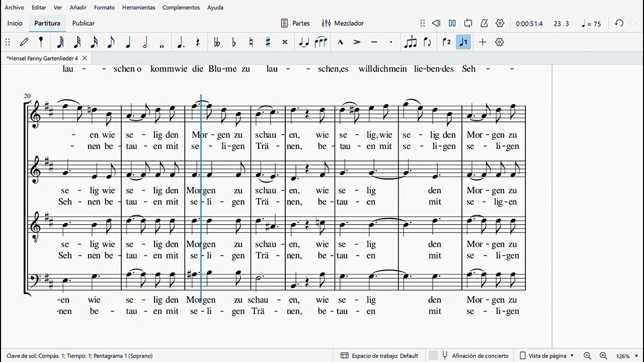
Task: Switch to the Publicar tab
Action: 84,23
